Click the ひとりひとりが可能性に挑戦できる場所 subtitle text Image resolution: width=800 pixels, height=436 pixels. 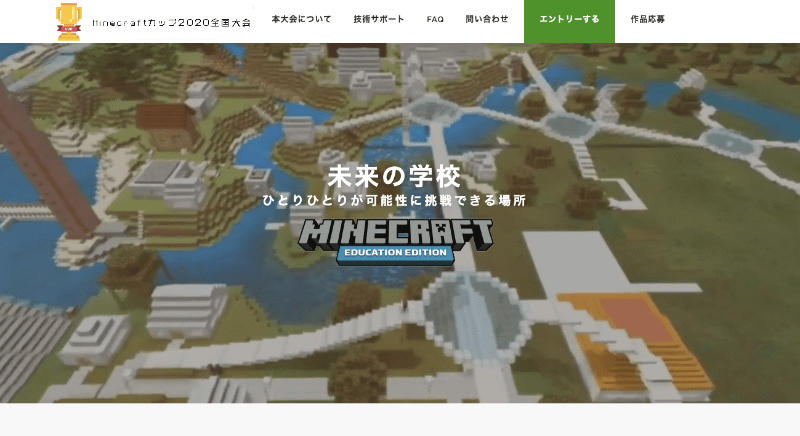click(394, 200)
